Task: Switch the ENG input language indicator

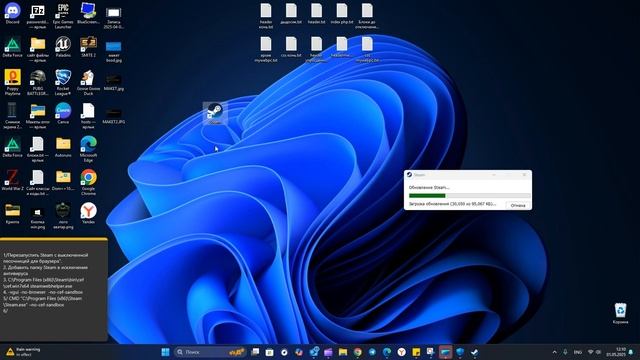Action: pos(578,352)
